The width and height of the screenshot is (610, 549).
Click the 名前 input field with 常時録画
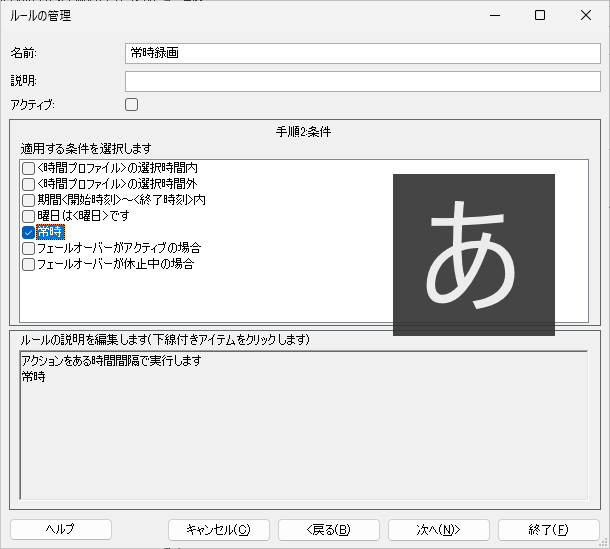tap(363, 53)
